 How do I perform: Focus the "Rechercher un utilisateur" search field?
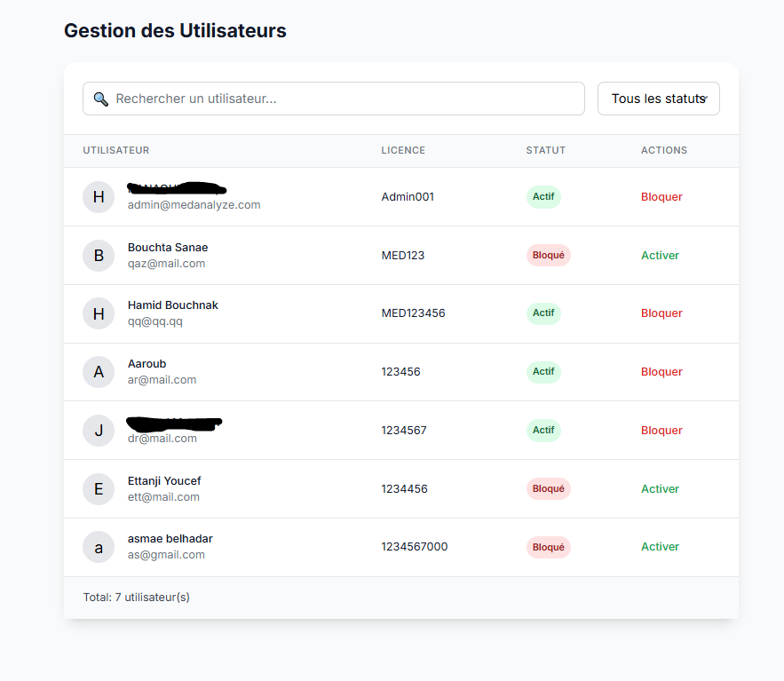point(346,99)
